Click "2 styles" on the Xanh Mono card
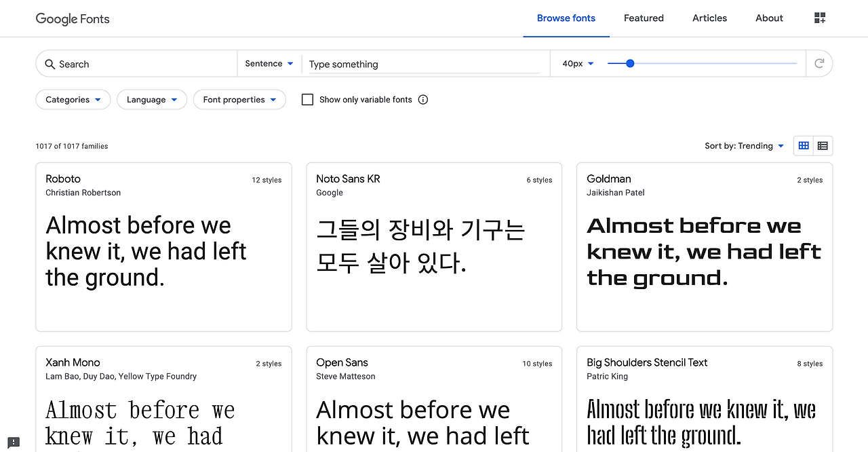The image size is (868, 452). [269, 364]
